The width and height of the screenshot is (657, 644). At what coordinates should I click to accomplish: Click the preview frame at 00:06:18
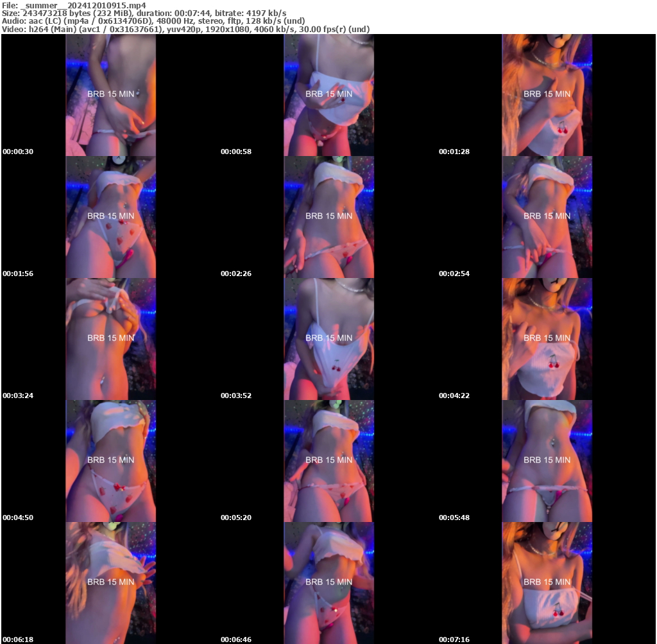110,583
